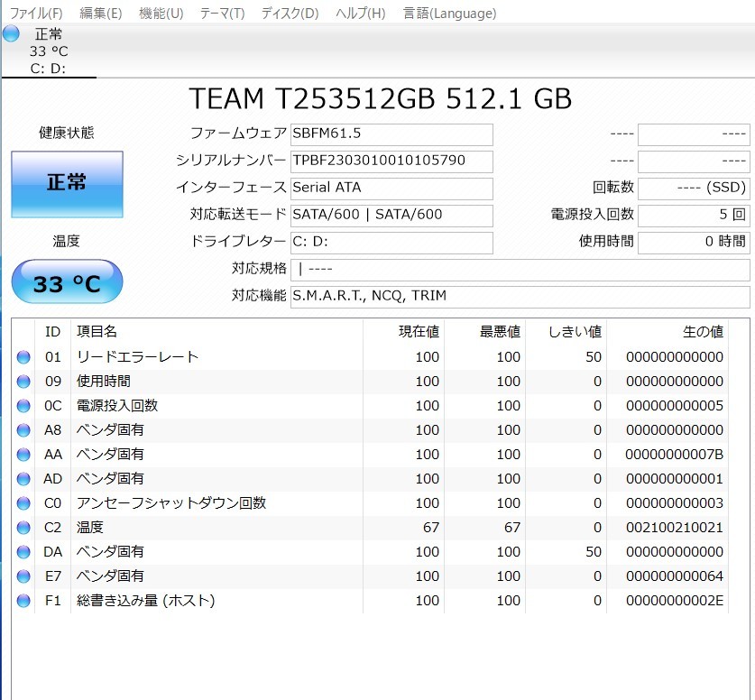755x700 pixels.
Task: Click raw value 00000000007B
Action: click(x=674, y=455)
